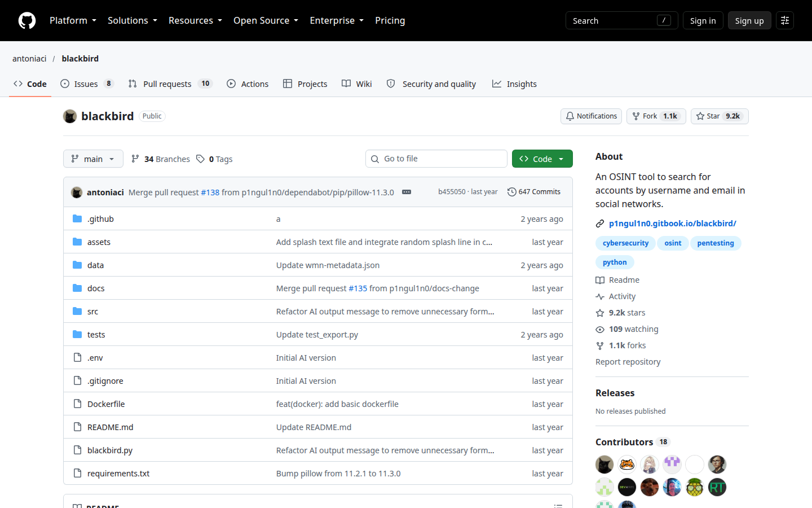Open the main branch dropdown
Image resolution: width=812 pixels, height=508 pixels.
(x=93, y=159)
